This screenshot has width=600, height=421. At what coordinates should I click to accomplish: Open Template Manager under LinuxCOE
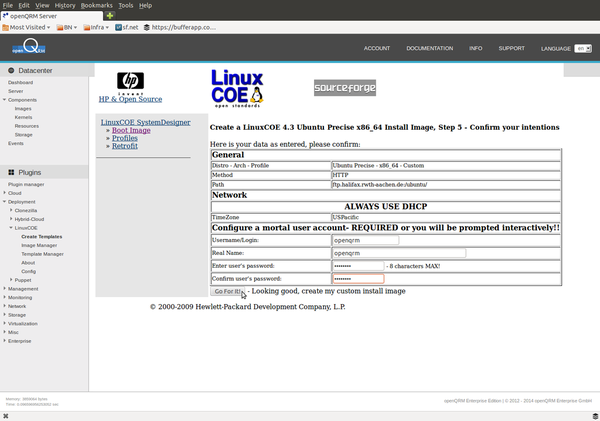(x=42, y=254)
